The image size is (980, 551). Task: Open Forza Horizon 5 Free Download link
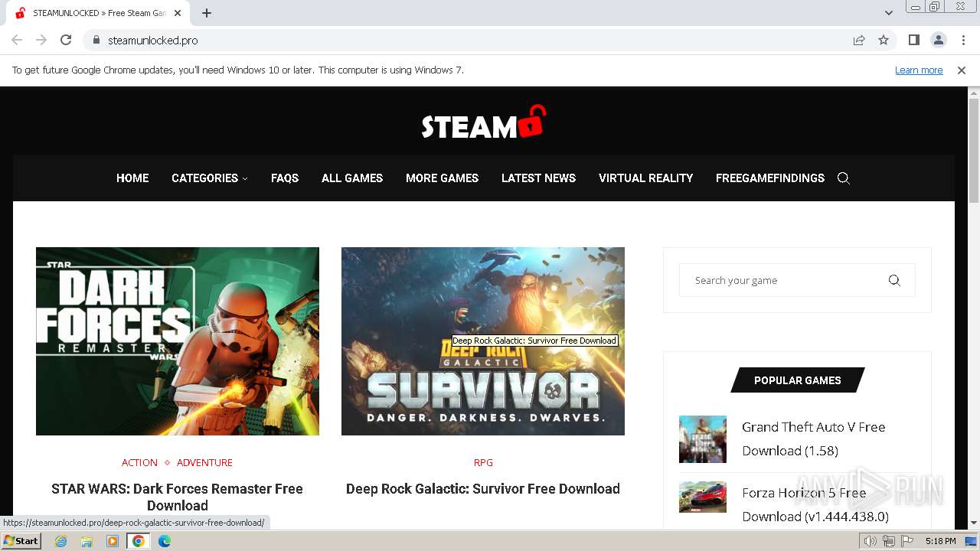pyautogui.click(x=815, y=504)
